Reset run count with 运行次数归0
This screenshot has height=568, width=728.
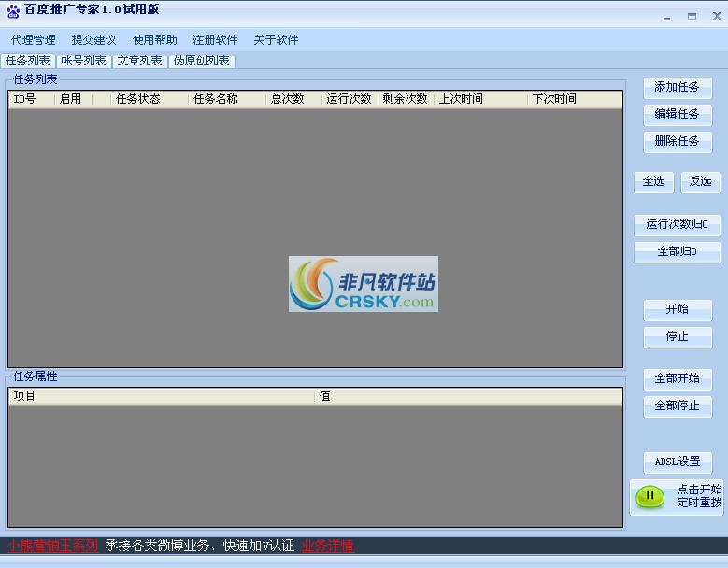[678, 224]
